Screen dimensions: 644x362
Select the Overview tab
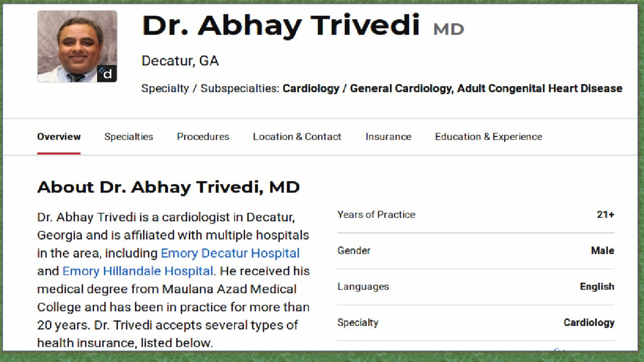59,137
